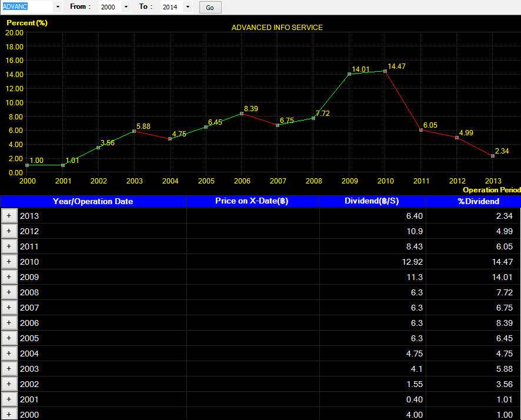Expand the 2008 row
The width and height of the screenshot is (521, 420).
point(9,292)
